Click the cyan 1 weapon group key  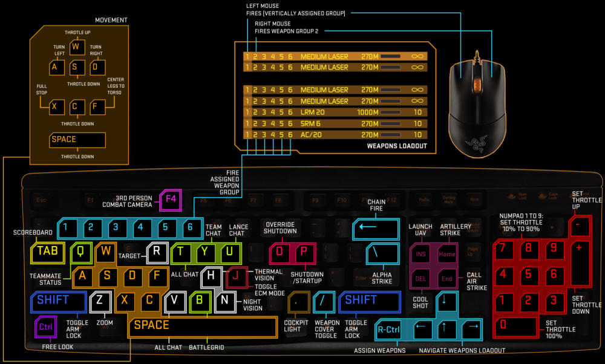click(x=68, y=229)
